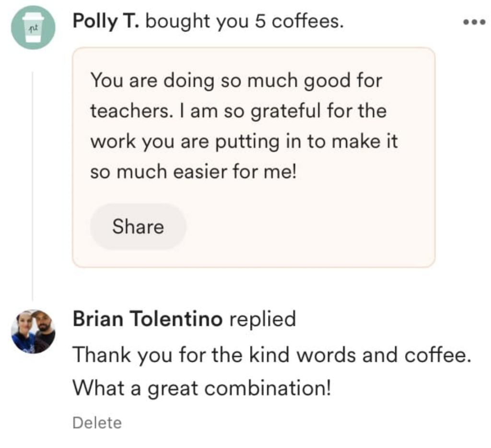
Task: Click the Brian Tolentino name
Action: [148, 319]
